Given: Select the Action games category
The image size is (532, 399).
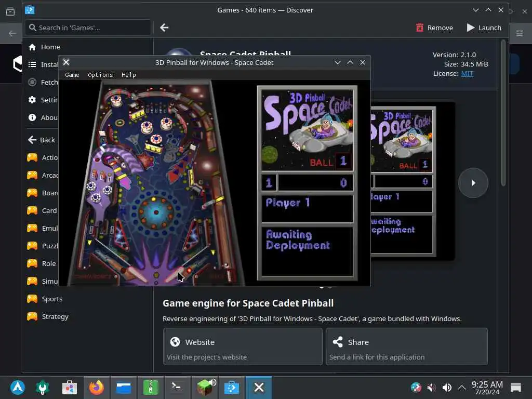Looking at the screenshot, I should pos(42,158).
